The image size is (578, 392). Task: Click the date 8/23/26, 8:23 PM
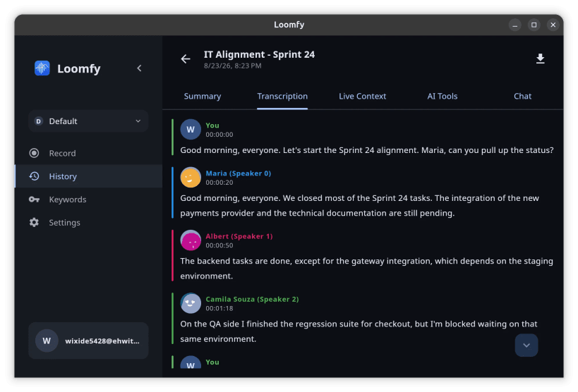coord(233,66)
